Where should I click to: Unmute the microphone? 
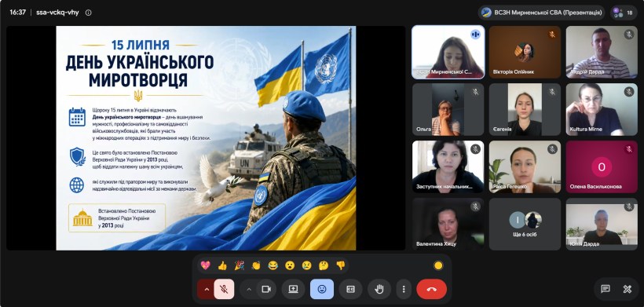[224, 289]
